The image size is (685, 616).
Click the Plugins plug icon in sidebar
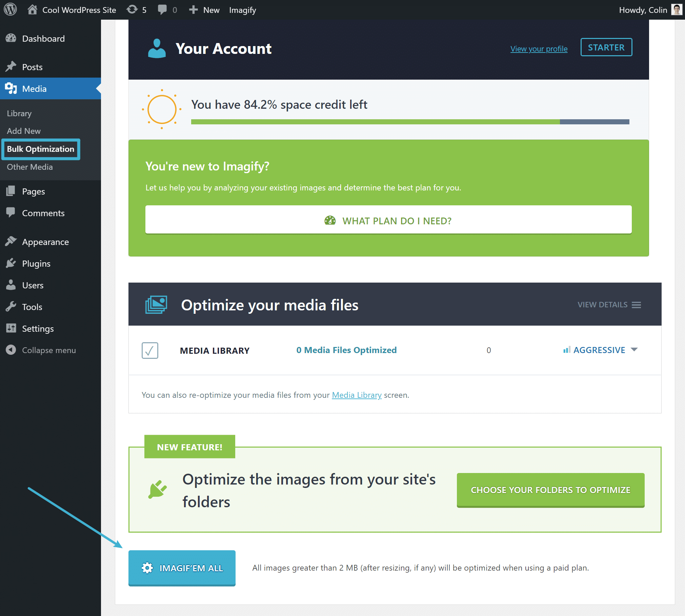point(11,263)
